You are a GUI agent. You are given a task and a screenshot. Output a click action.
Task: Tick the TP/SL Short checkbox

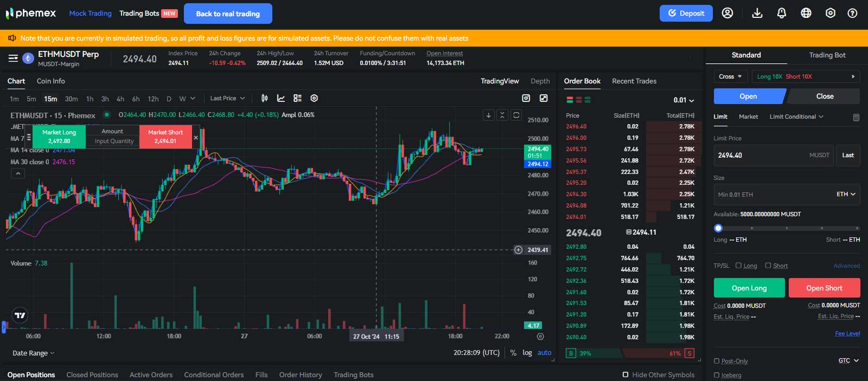click(768, 266)
